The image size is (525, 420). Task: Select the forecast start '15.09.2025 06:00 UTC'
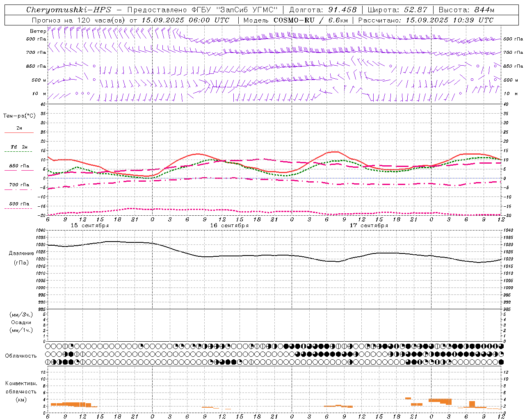pyautogui.click(x=185, y=20)
